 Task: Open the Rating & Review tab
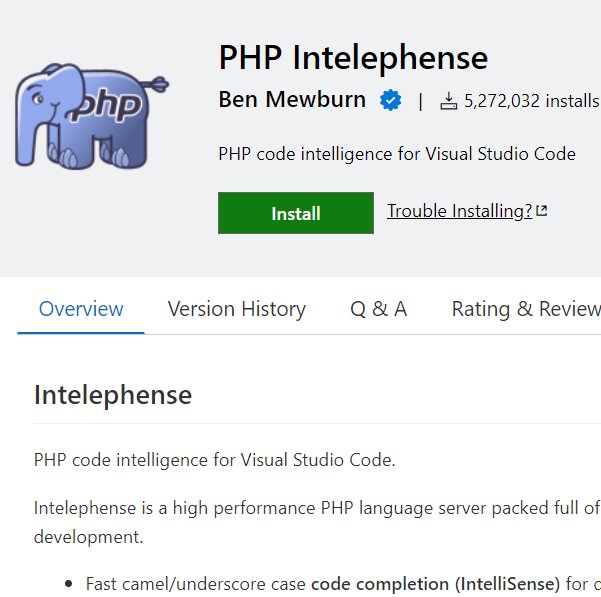[526, 309]
